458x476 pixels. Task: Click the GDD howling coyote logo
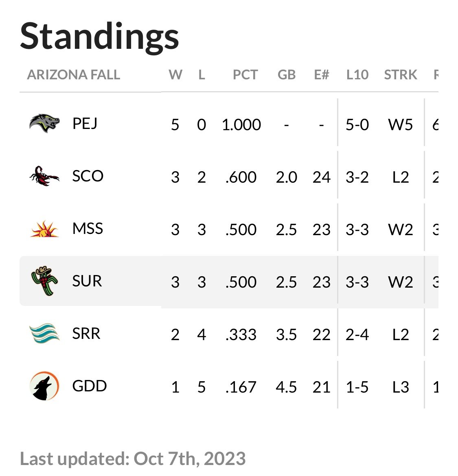click(x=44, y=386)
